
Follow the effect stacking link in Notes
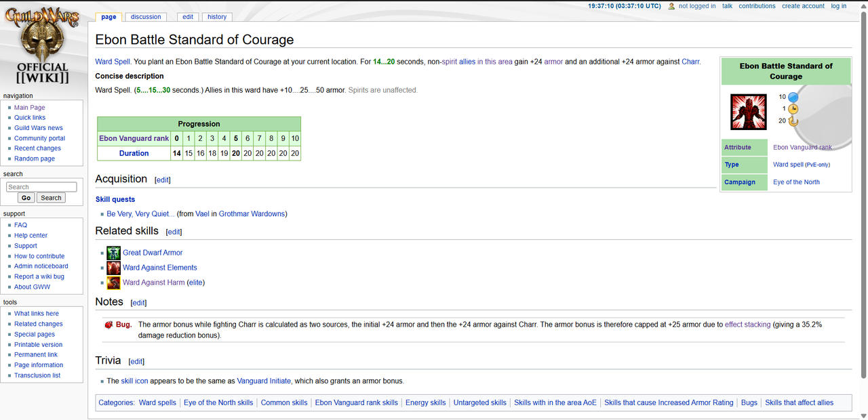coord(748,324)
